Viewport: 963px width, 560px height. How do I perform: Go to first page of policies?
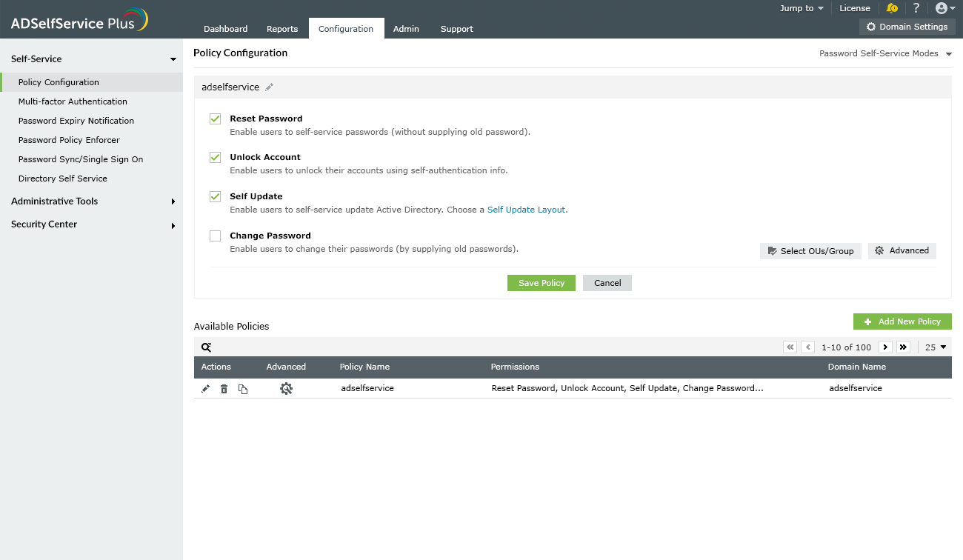790,347
